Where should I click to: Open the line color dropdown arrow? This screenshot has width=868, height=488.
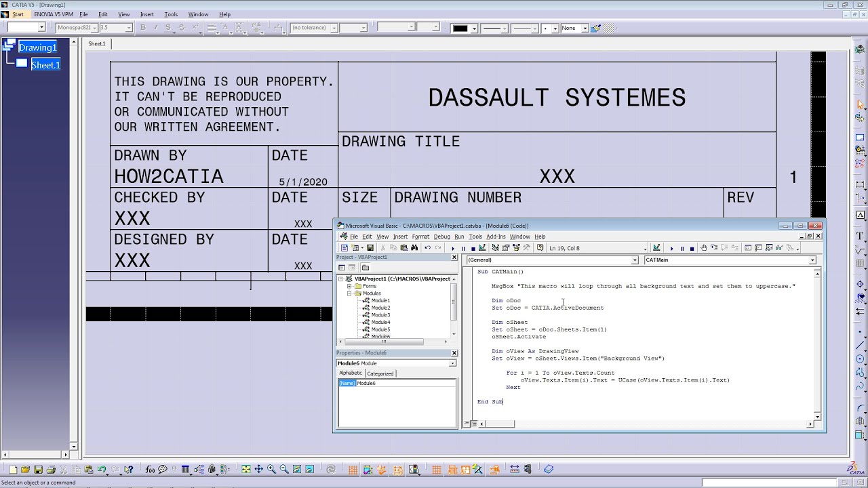474,28
